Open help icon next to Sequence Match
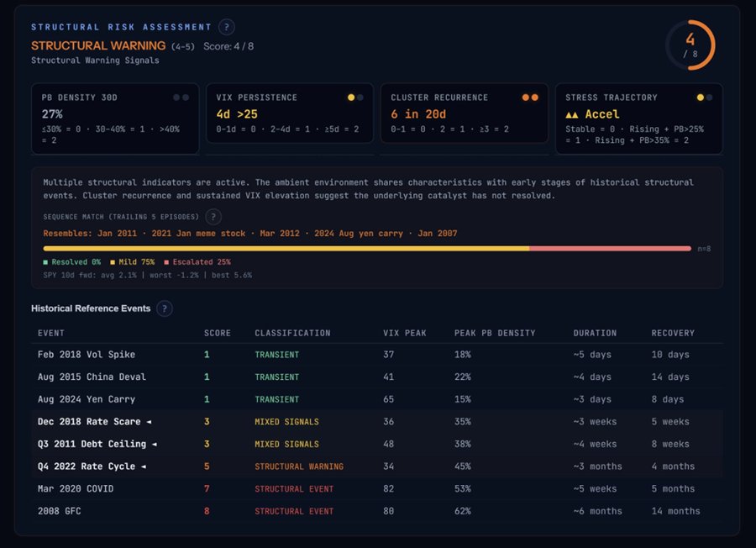756x548 pixels. (x=214, y=217)
